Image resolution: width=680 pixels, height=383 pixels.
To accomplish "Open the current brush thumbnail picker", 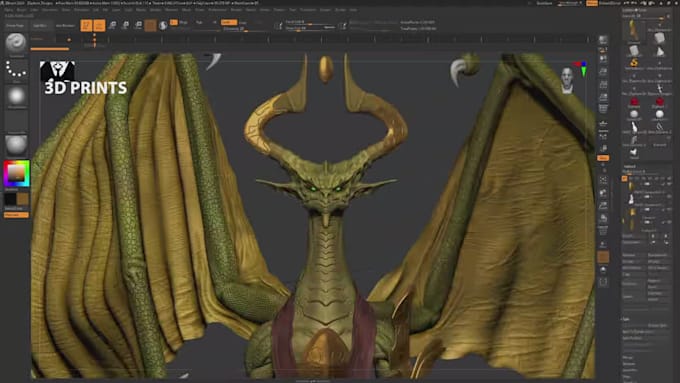I will coord(16,44).
